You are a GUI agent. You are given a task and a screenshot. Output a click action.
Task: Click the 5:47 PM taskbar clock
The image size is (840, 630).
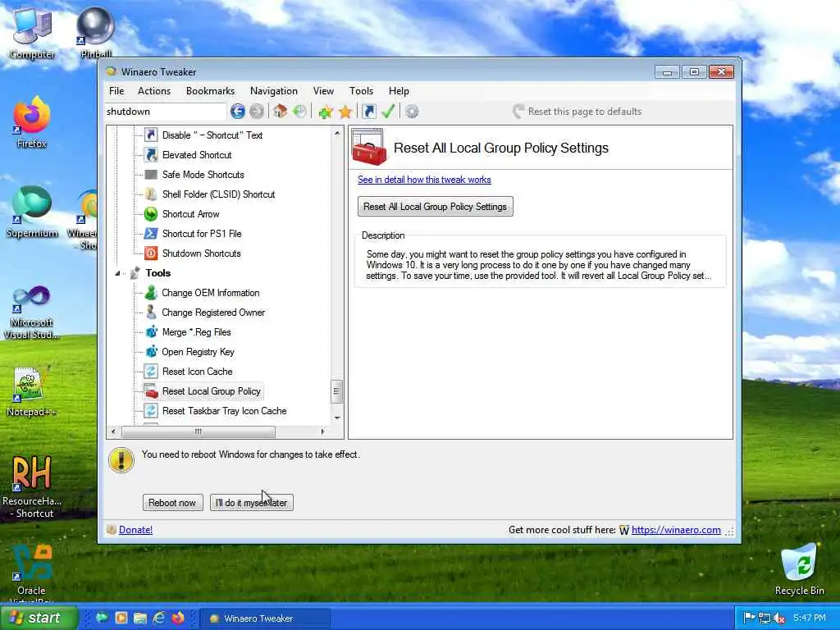(x=810, y=619)
